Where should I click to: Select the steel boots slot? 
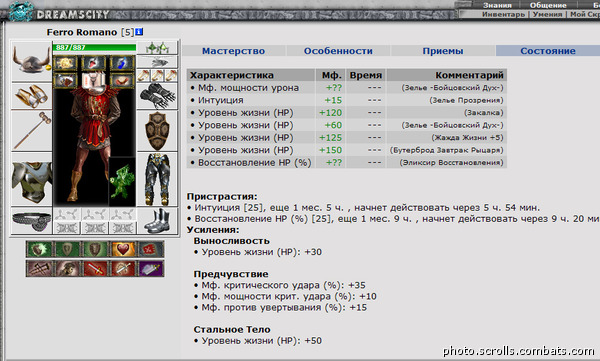pyautogui.click(x=157, y=221)
